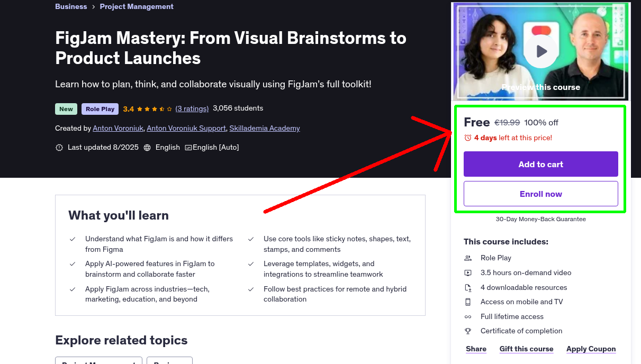This screenshot has width=641, height=364.
Task: Click 'Full lifetime access' text
Action: pyautogui.click(x=512, y=317)
